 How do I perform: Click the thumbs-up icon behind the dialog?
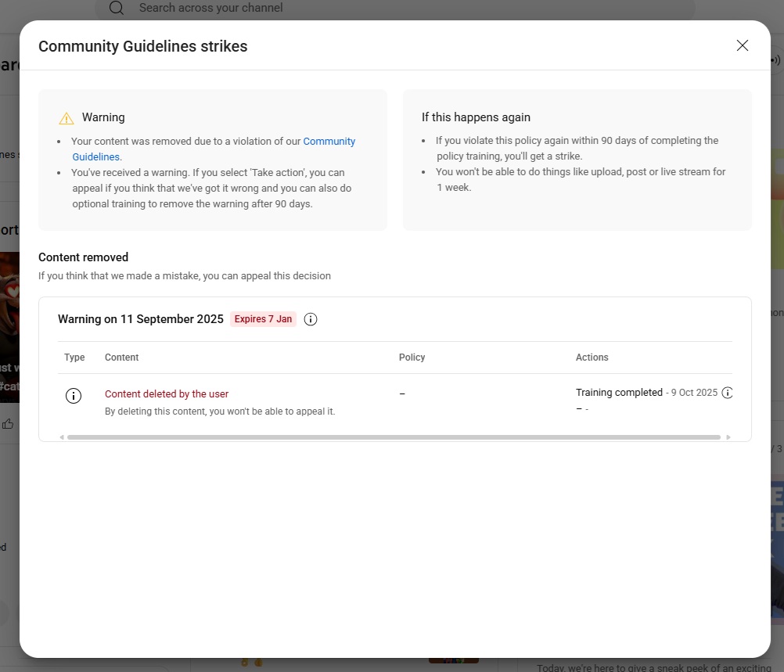[8, 424]
